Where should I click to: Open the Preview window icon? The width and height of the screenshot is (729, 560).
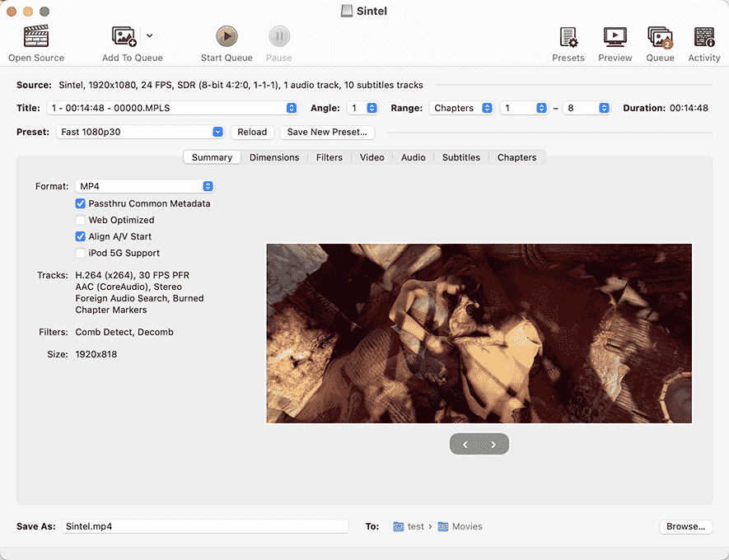(x=615, y=37)
